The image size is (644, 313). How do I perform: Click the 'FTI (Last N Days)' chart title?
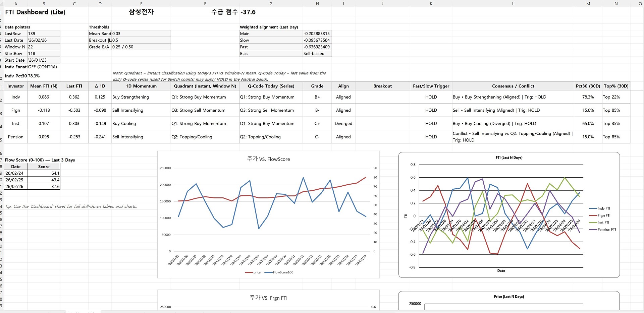(x=509, y=158)
